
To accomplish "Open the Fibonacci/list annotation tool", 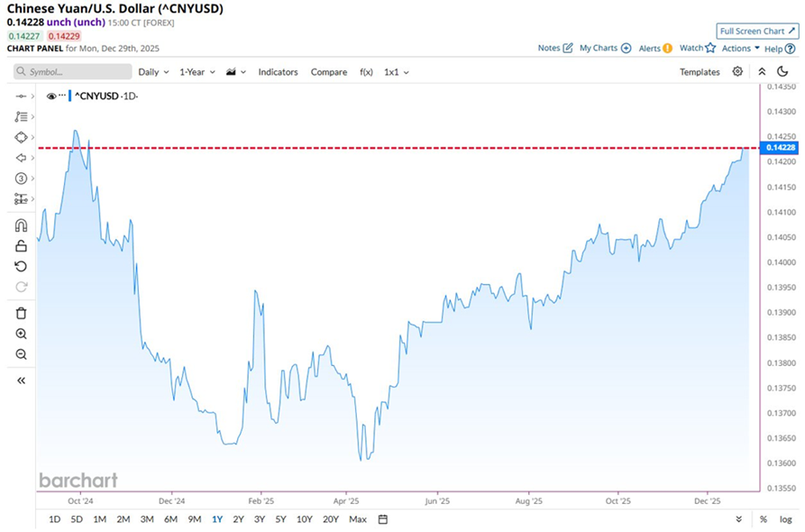I will pyautogui.click(x=21, y=116).
